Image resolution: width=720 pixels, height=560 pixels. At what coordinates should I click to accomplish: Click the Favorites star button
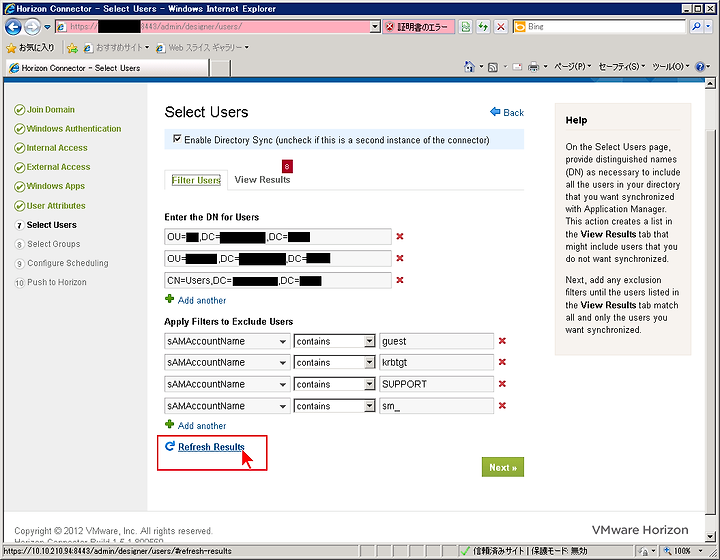coord(31,48)
